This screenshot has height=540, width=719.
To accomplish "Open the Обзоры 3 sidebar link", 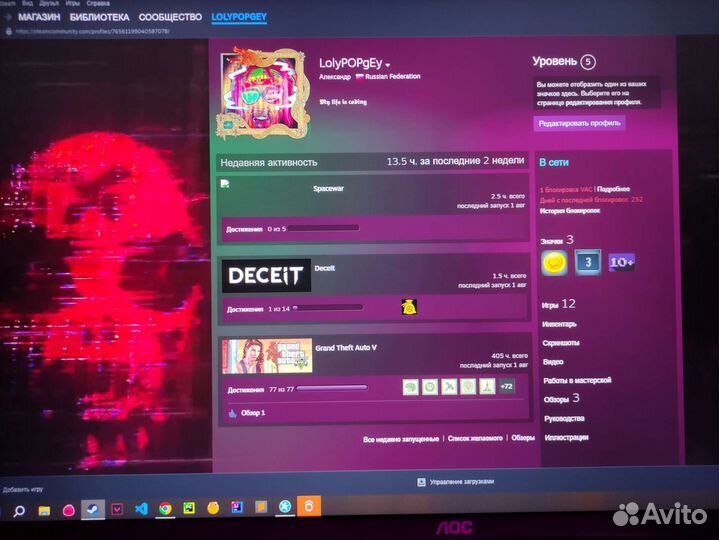I will (x=562, y=398).
